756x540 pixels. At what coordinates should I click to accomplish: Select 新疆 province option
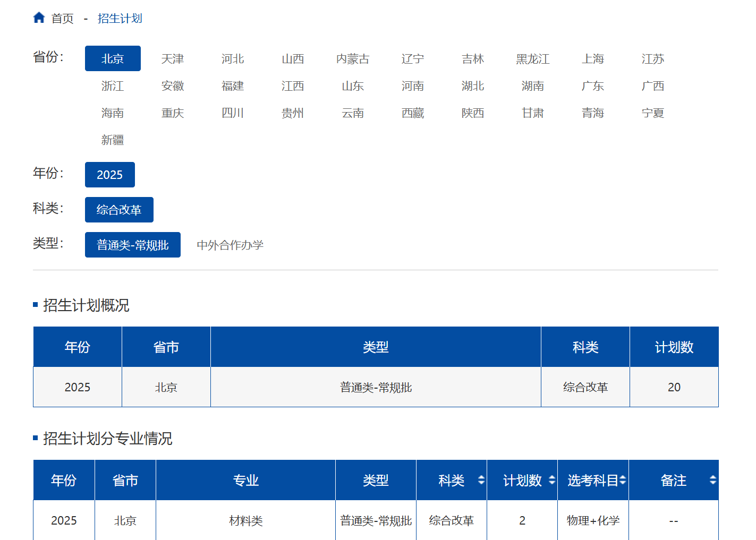click(113, 140)
